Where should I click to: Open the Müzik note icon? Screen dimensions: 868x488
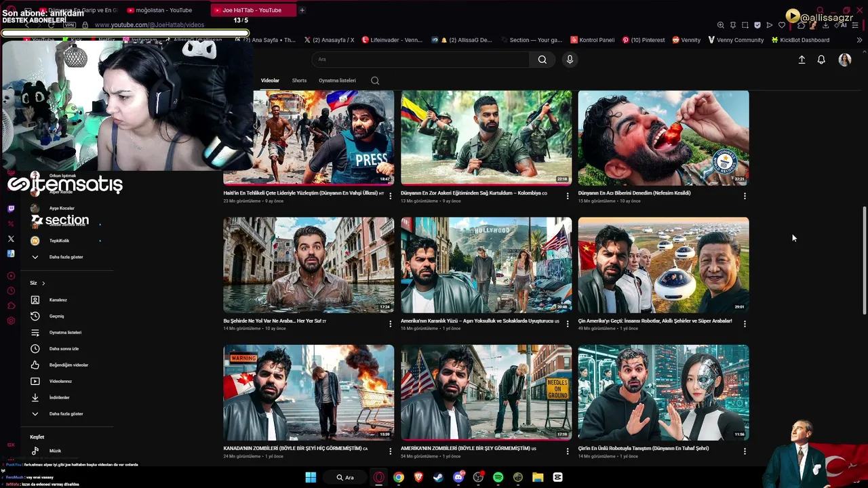point(35,451)
